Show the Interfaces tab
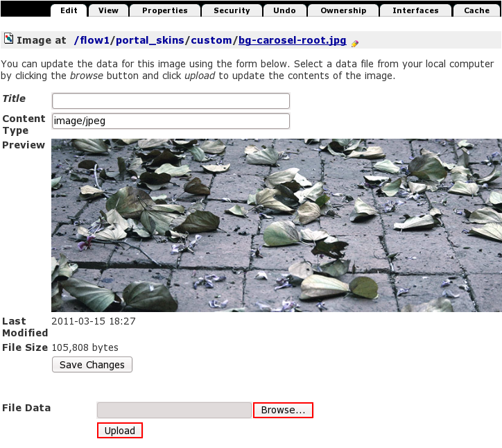502x448 pixels. tap(415, 10)
